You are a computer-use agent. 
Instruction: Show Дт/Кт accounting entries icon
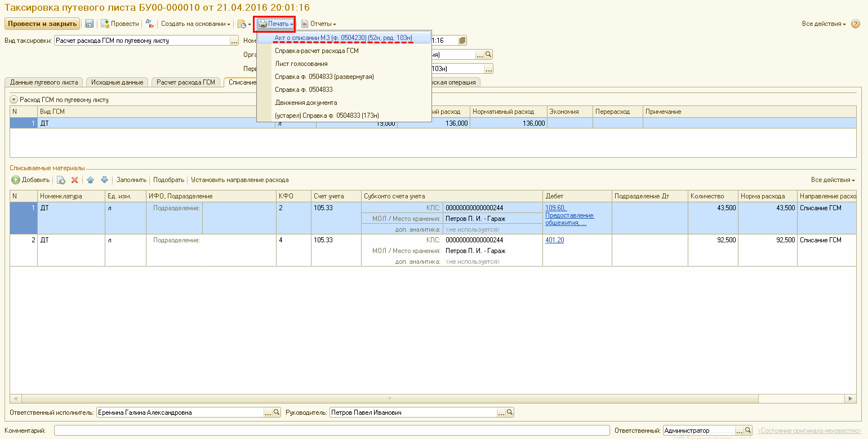point(149,24)
